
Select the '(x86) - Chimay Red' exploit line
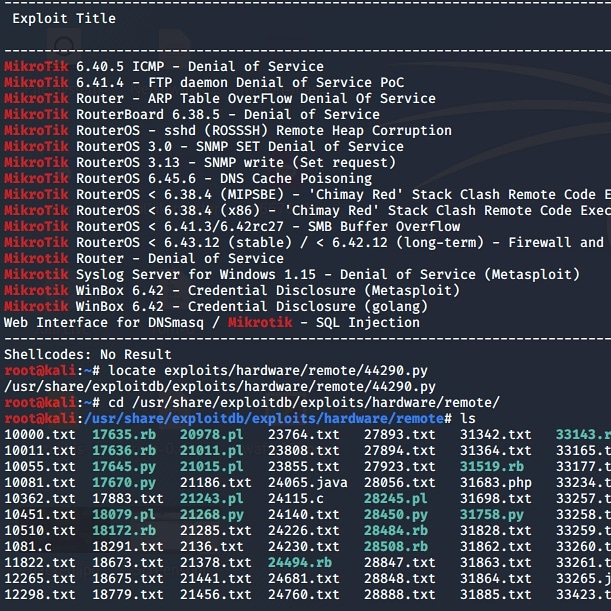coord(307,210)
